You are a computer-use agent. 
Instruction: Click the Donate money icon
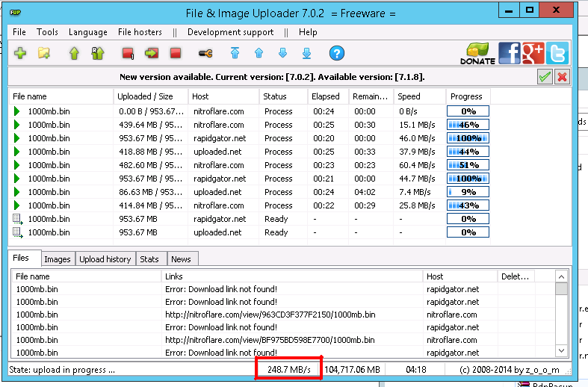tap(477, 54)
